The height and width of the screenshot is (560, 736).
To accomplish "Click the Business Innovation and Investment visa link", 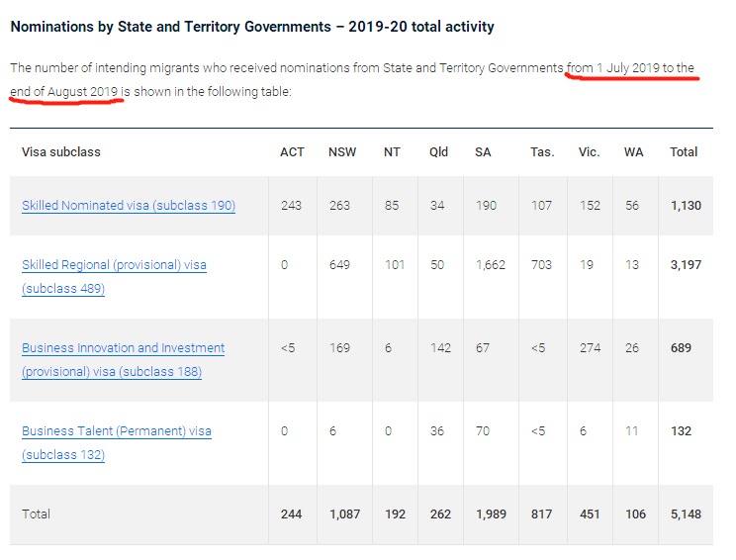I will 123,348.
